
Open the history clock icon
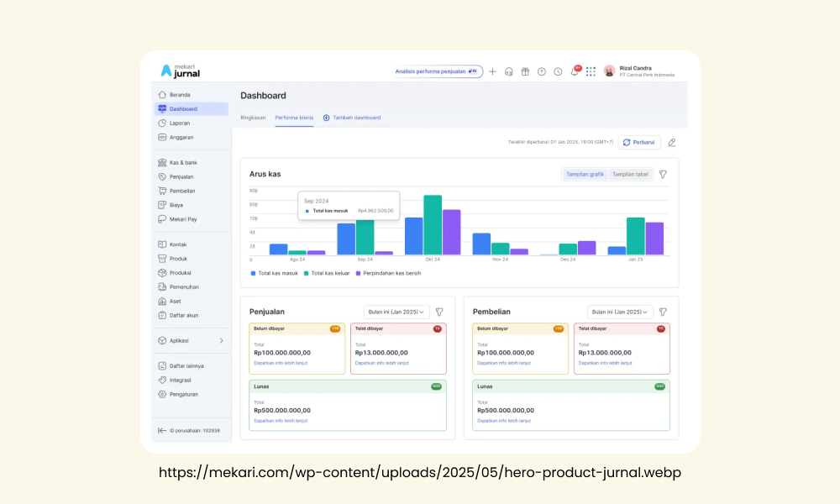click(558, 71)
